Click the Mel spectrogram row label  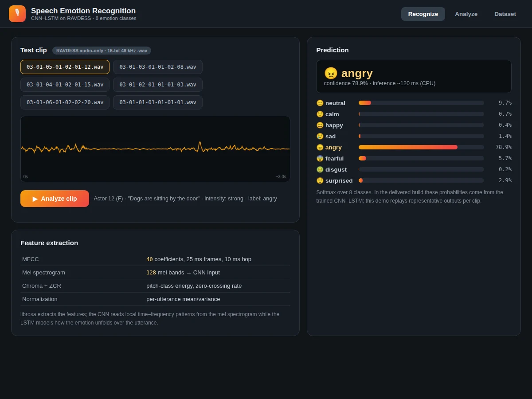43,272
